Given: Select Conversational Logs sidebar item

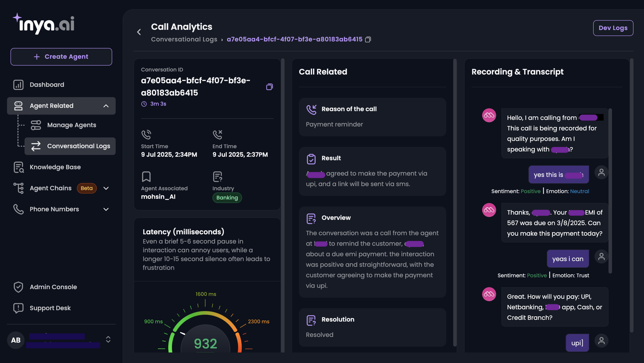Looking at the screenshot, I should (78, 146).
